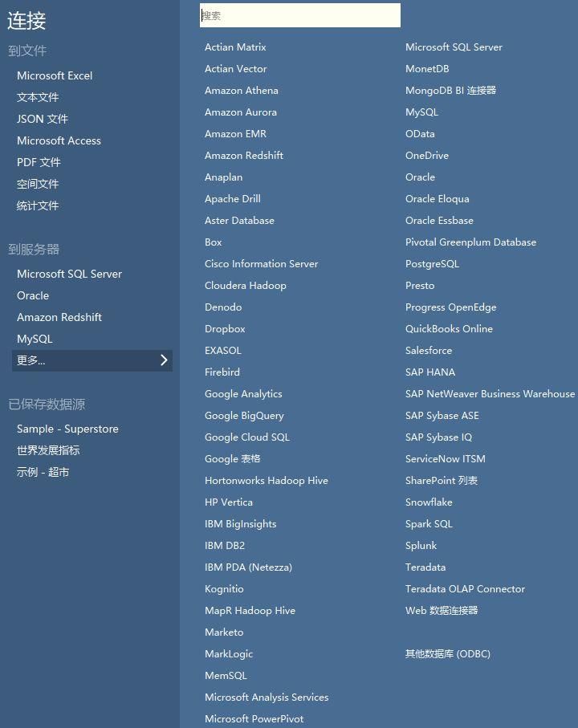578x728 pixels.
Task: Select Dropbox connector
Action: point(225,329)
